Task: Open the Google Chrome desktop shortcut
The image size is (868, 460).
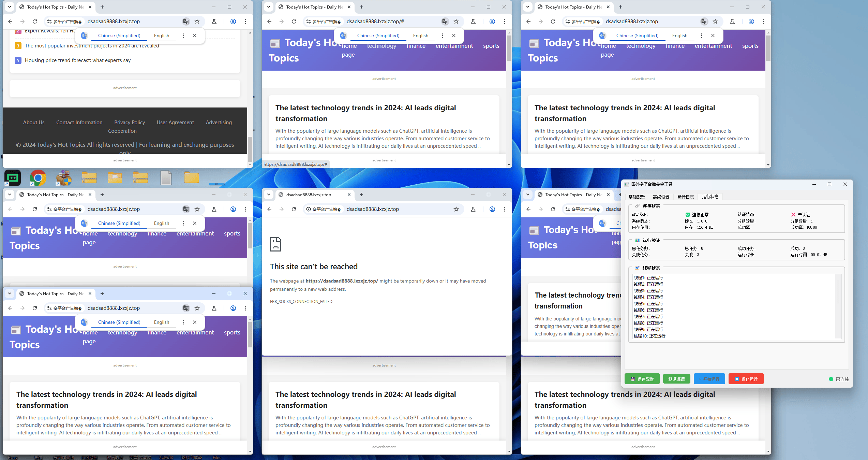Action: [38, 177]
